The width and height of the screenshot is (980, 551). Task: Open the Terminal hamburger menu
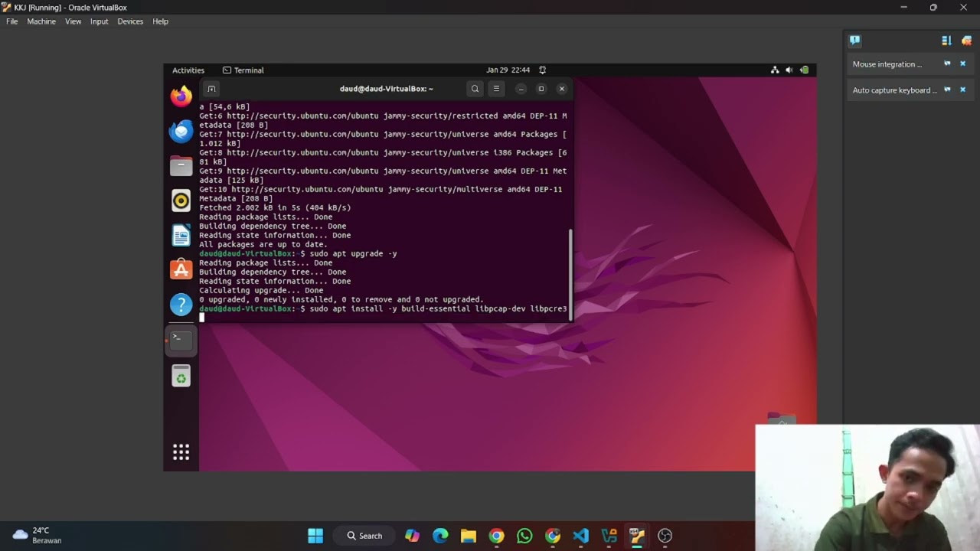point(496,89)
